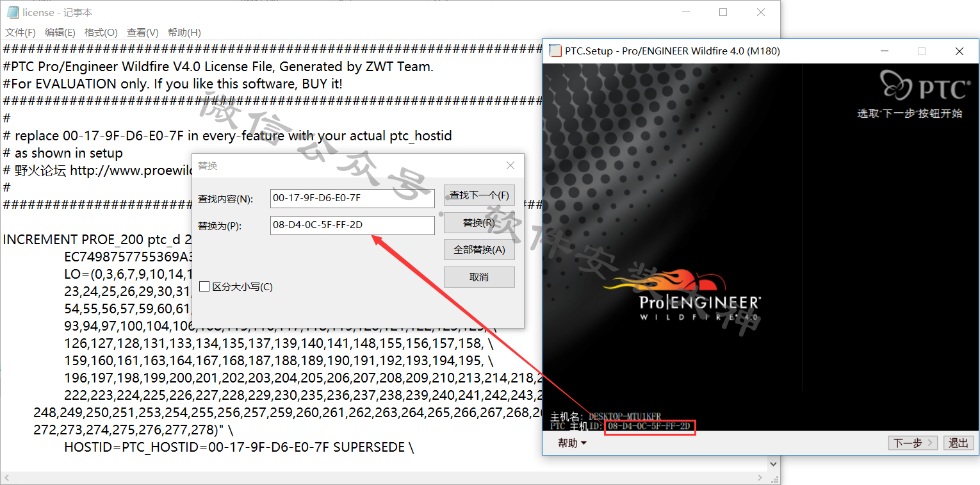The image size is (980, 485).
Task: Open the 编辑(E) menu in Notepad
Action: [60, 33]
